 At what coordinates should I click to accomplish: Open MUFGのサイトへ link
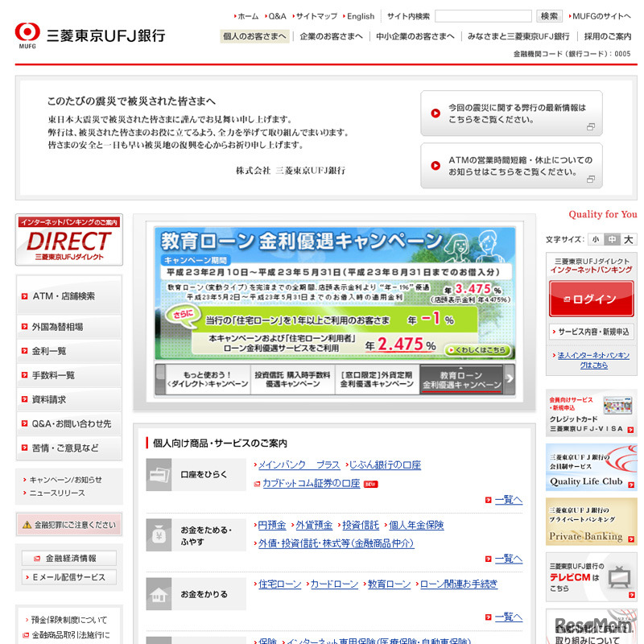click(x=601, y=16)
